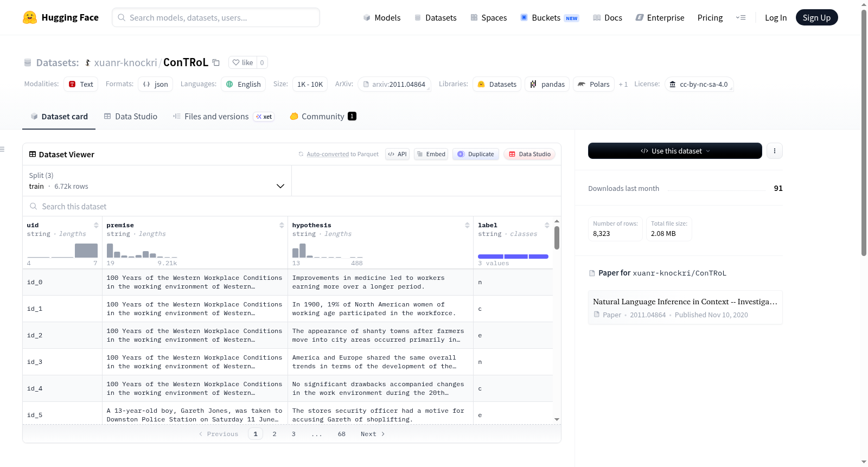Select the id_0 row cell

click(x=62, y=282)
